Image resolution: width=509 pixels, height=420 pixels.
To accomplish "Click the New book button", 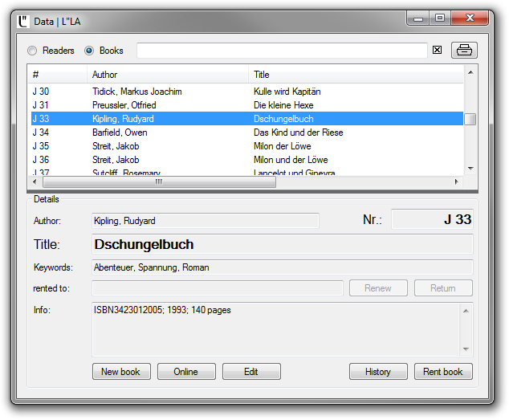I will 120,372.
